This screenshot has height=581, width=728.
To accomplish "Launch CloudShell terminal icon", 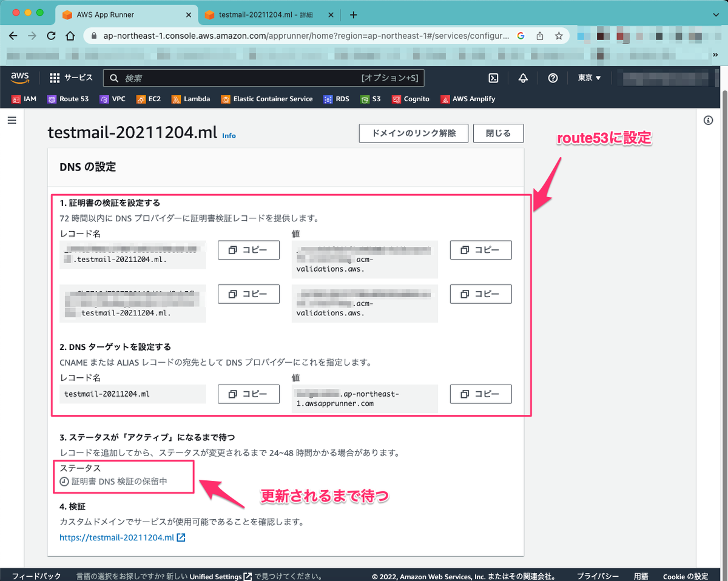I will [x=494, y=78].
